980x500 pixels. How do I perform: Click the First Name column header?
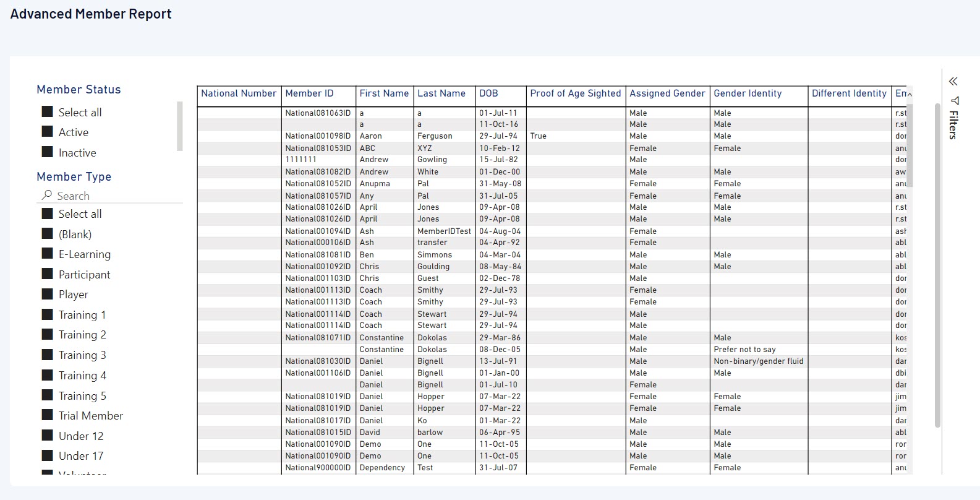point(384,93)
